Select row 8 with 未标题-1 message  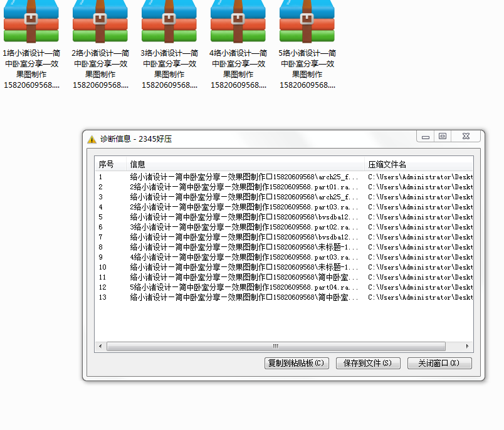[x=284, y=247]
